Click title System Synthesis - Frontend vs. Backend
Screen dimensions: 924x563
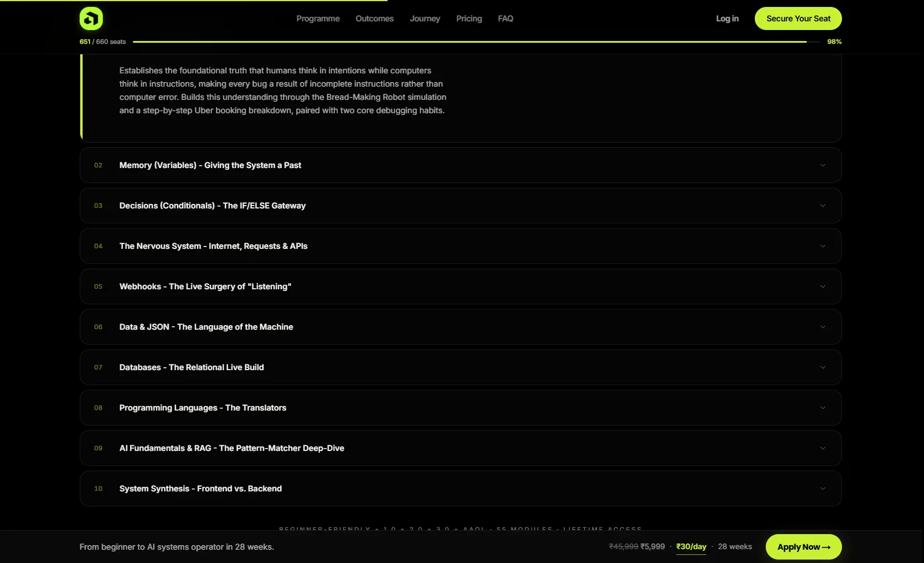click(x=200, y=489)
